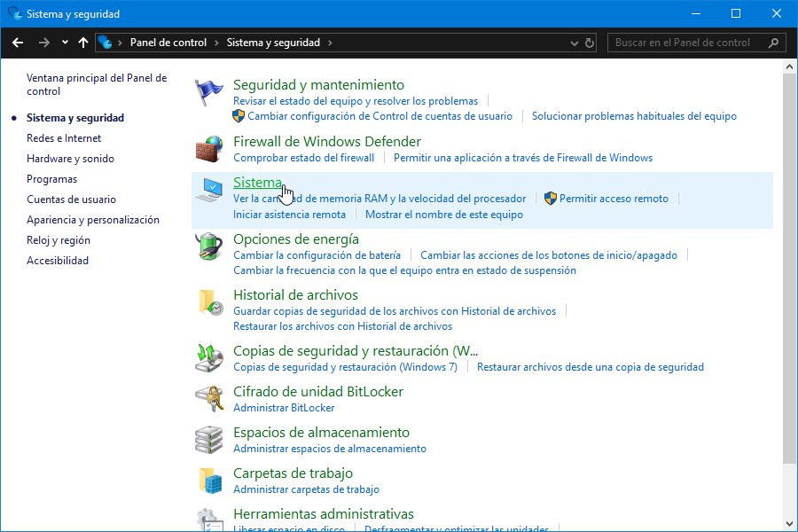Click the vertical scrollbar thumb
798x532 pixels.
pos(789,269)
